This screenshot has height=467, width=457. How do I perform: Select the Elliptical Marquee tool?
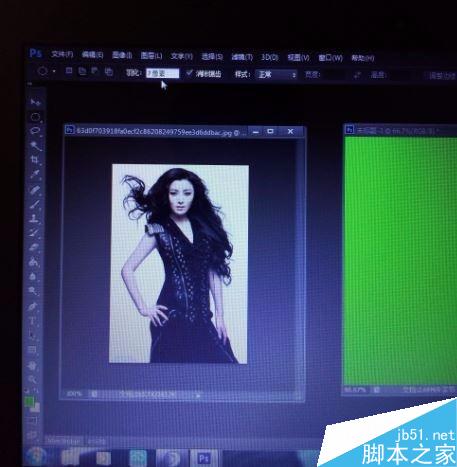click(x=35, y=117)
